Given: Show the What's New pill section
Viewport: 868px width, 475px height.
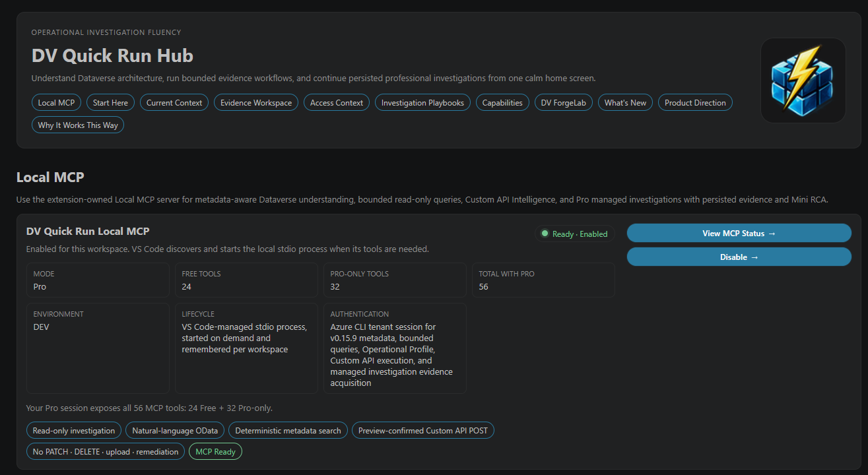Looking at the screenshot, I should (626, 102).
